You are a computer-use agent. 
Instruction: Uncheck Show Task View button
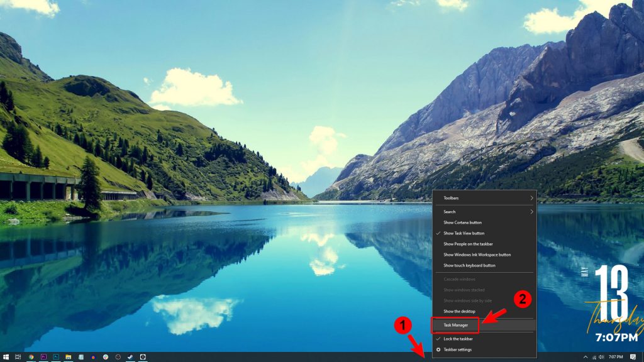[485, 233]
